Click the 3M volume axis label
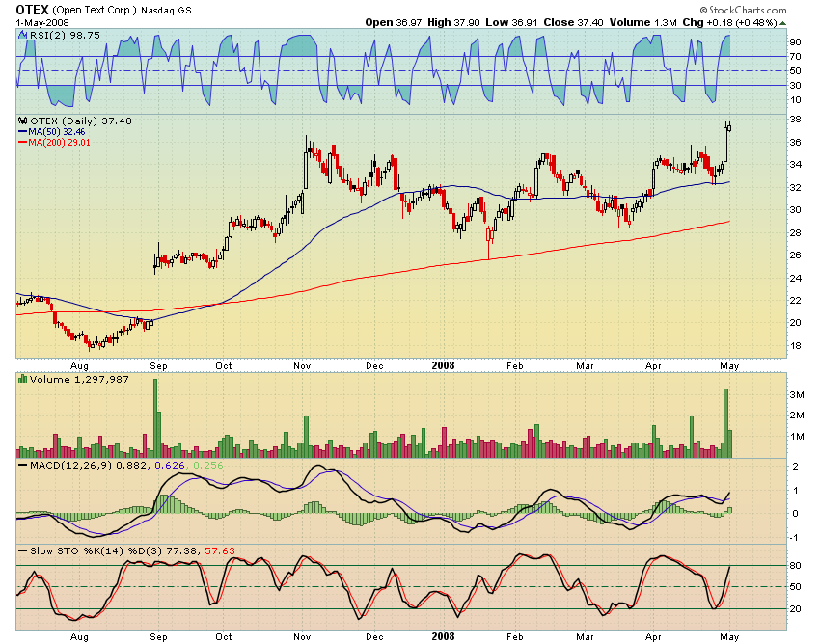 pyautogui.click(x=797, y=394)
